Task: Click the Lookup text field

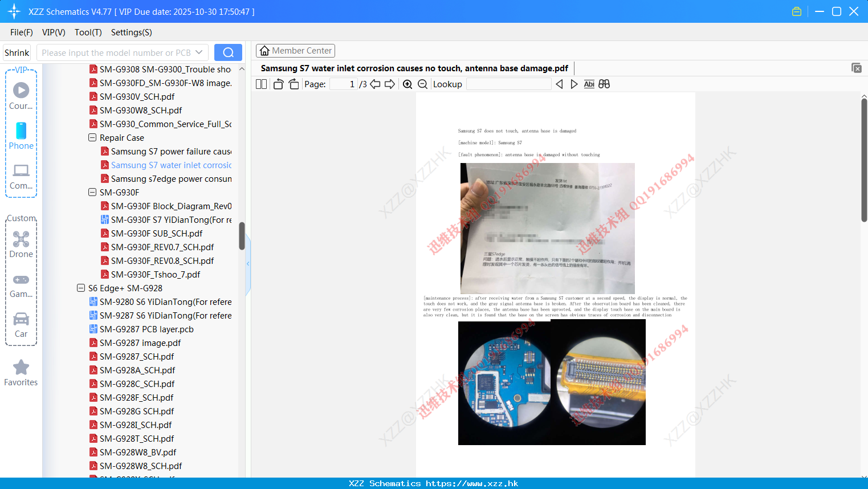Action: click(x=508, y=84)
